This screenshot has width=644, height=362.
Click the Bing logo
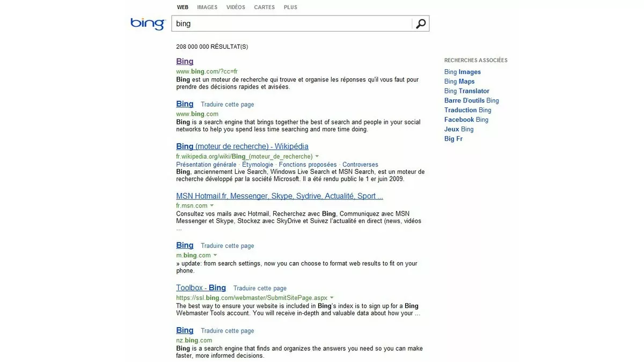(x=147, y=23)
